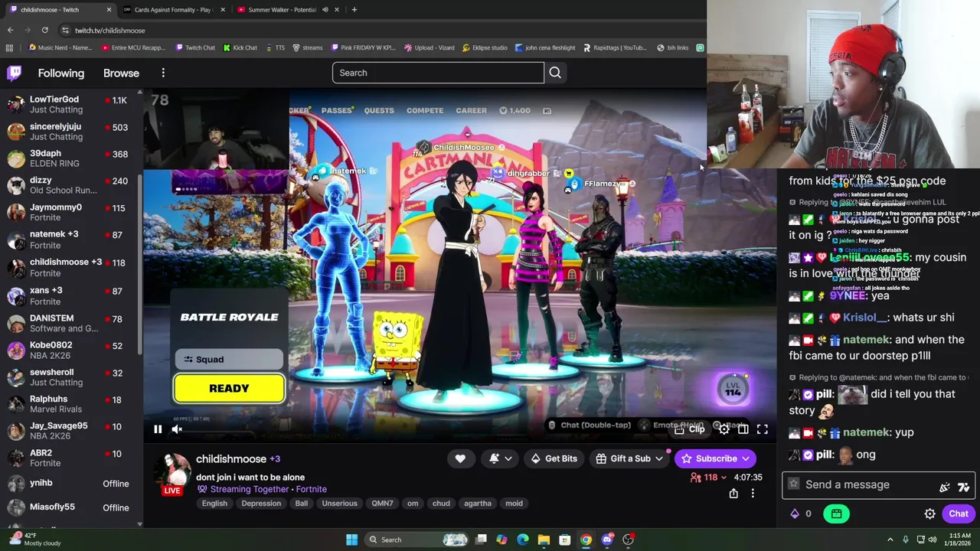Open the Twitch Chat bookmark
Image resolution: width=980 pixels, height=551 pixels.
tap(195, 47)
